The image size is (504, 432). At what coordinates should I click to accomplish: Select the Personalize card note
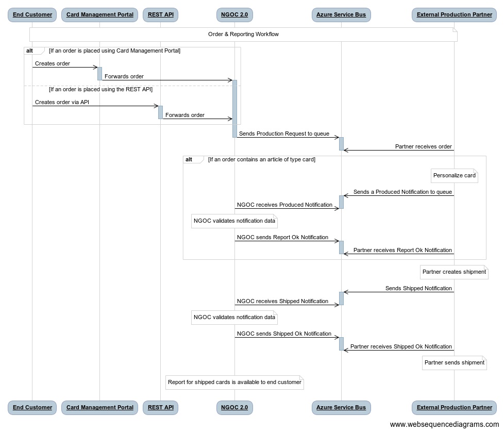[x=454, y=175]
